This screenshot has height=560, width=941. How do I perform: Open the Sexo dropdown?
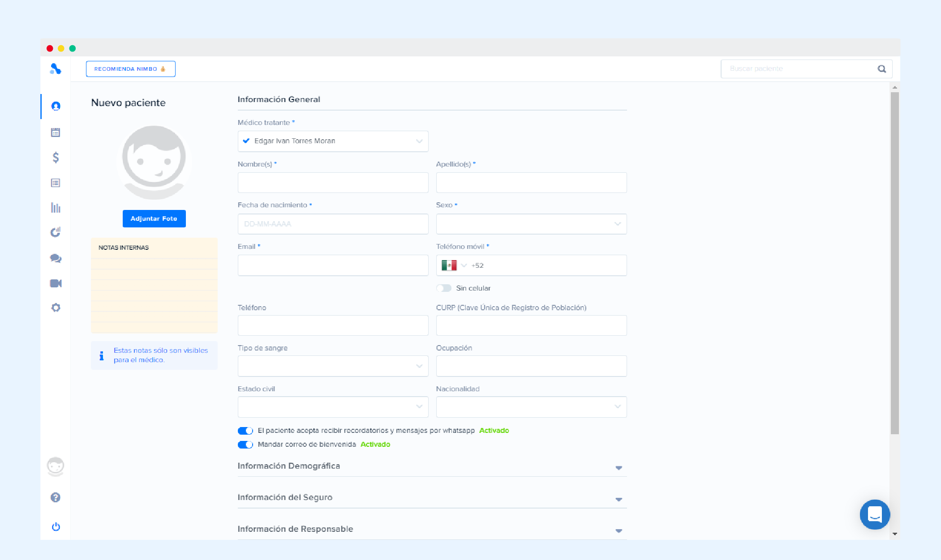coord(531,224)
